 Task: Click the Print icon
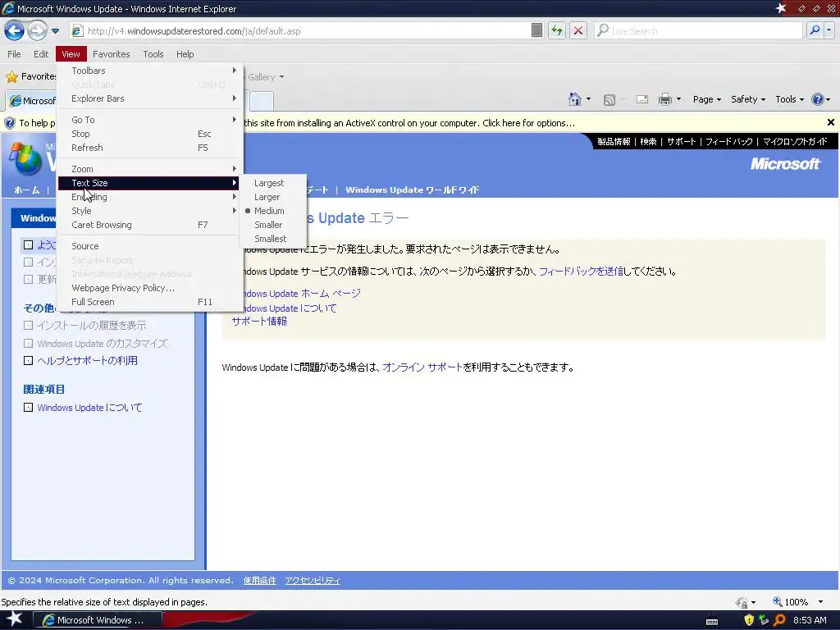click(664, 99)
